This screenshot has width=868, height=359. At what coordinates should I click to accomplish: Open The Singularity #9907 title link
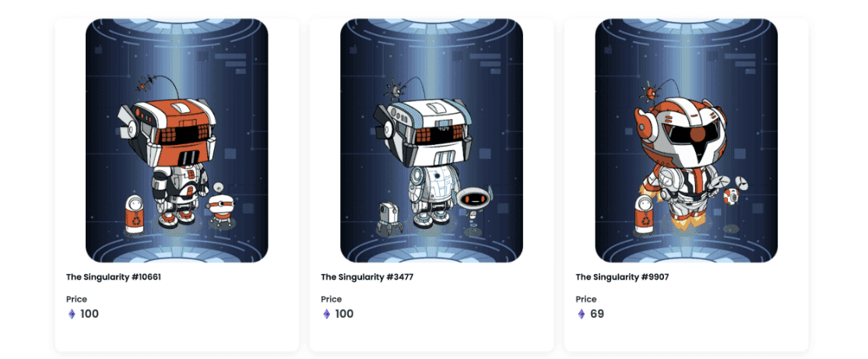(622, 277)
